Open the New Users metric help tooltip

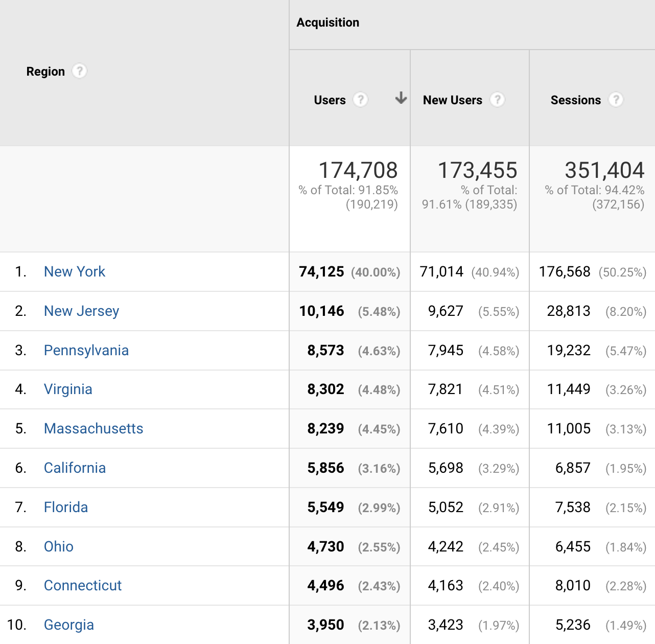coord(498,100)
